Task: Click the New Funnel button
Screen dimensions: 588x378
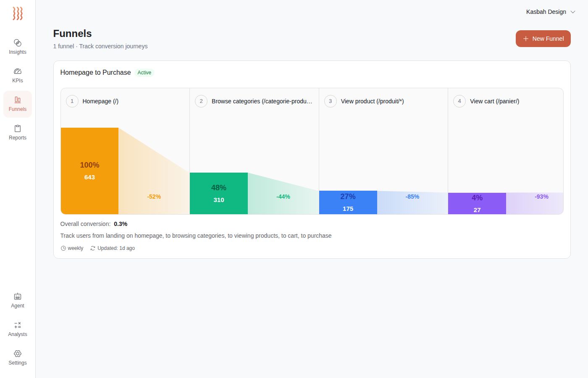Action: [x=543, y=38]
